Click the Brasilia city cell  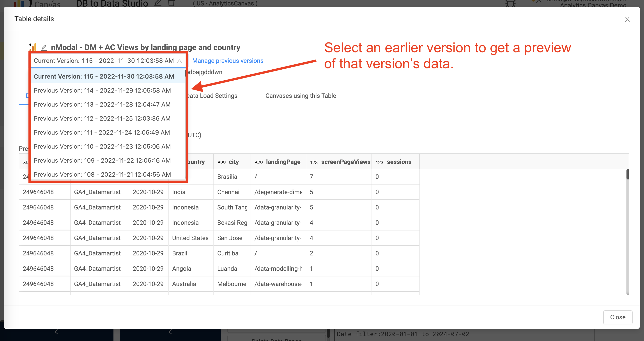pos(232,177)
